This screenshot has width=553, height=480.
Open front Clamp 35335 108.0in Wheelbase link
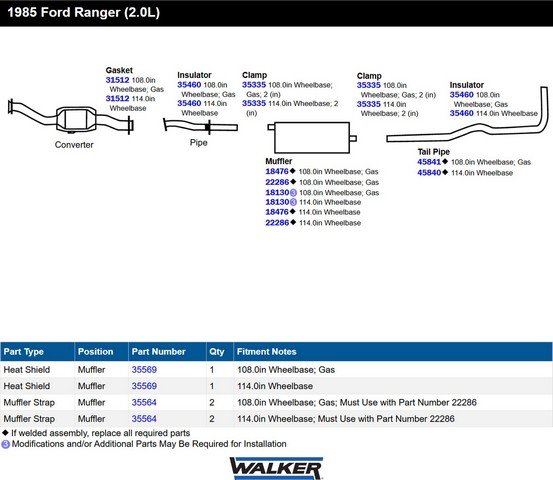pos(254,85)
